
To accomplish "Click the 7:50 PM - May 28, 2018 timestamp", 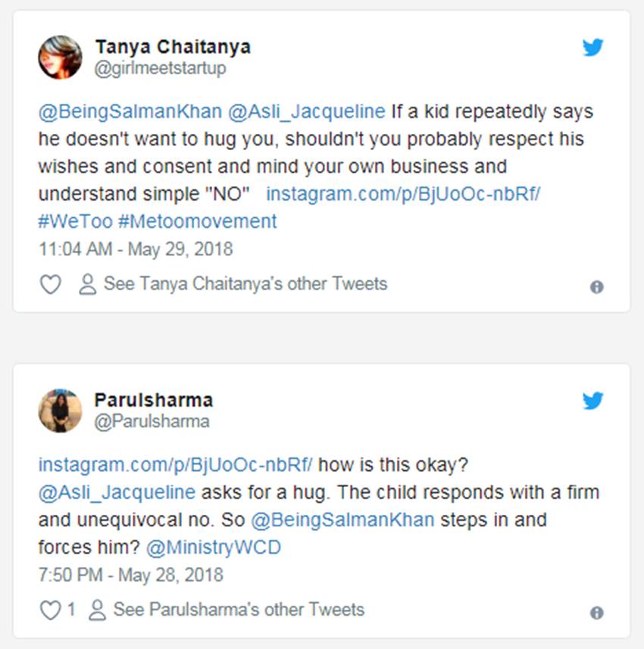I will coord(130,574).
